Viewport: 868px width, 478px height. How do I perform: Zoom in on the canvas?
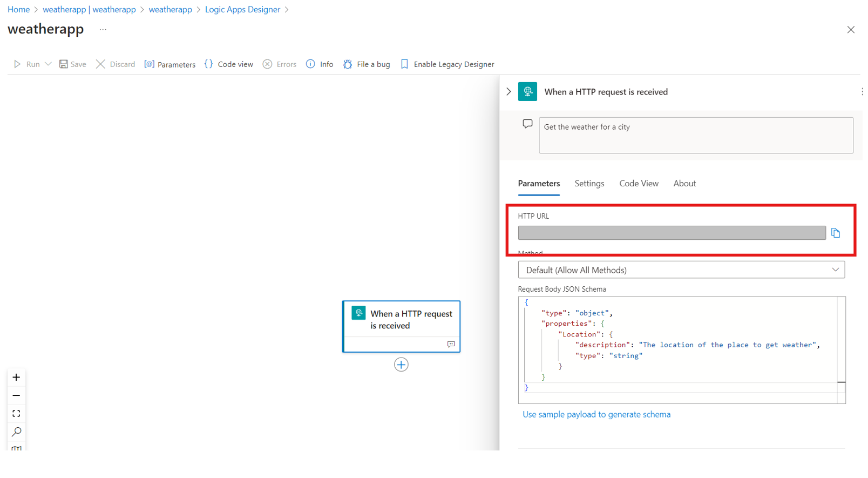coord(16,377)
